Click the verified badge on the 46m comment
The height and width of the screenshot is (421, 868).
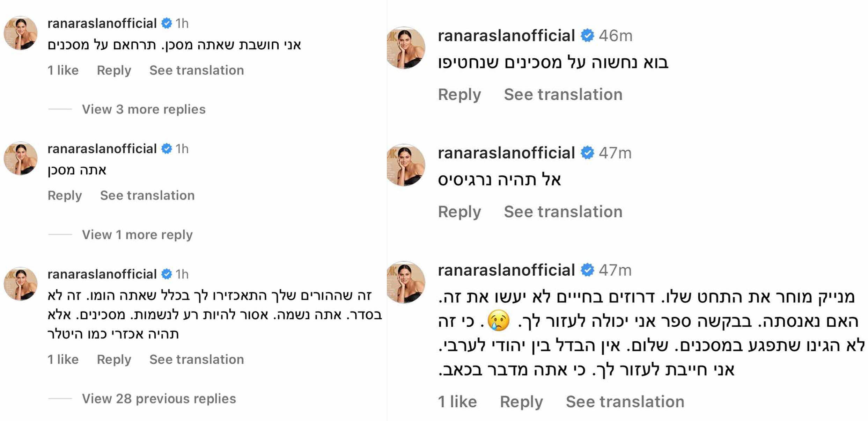587,36
